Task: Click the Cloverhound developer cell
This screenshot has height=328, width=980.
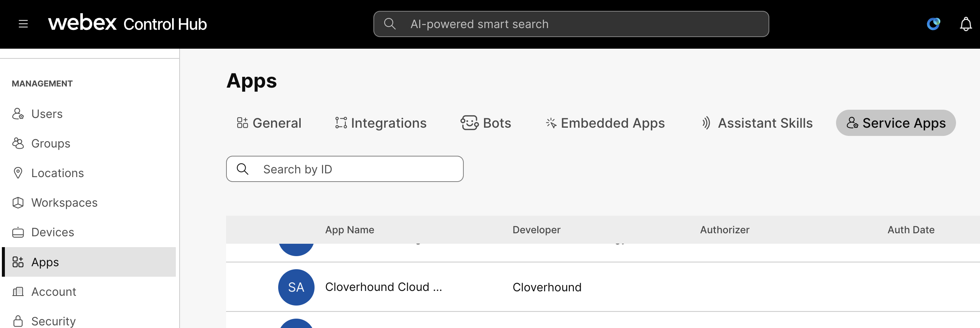Action: 547,287
